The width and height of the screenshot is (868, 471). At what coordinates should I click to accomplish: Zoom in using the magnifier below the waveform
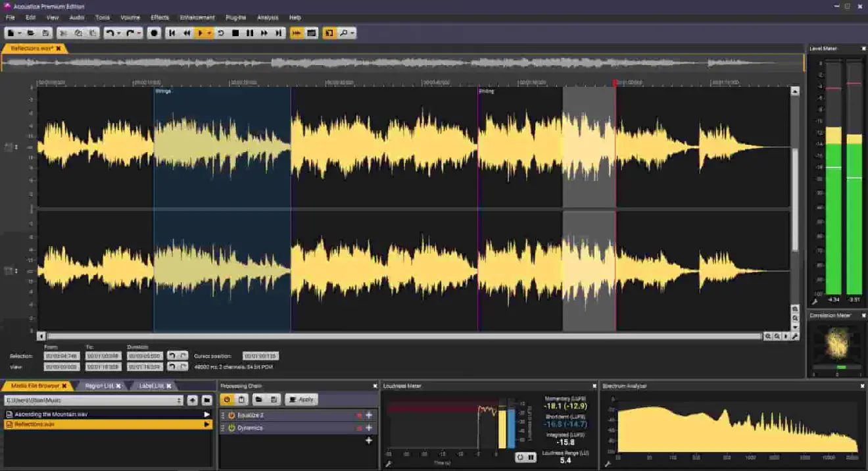click(x=768, y=336)
